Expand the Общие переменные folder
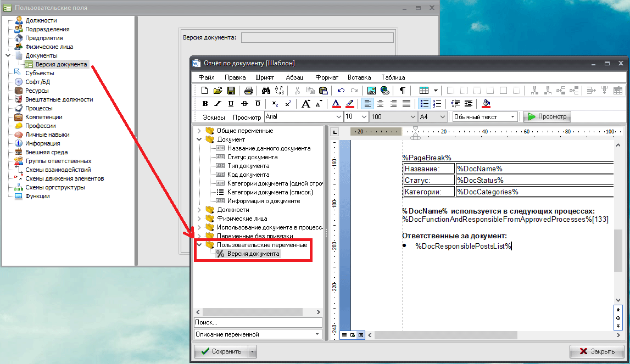 click(199, 131)
